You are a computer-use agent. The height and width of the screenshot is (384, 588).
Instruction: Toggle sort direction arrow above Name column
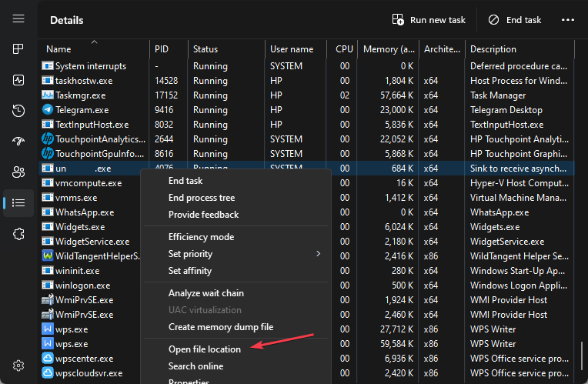(94, 42)
